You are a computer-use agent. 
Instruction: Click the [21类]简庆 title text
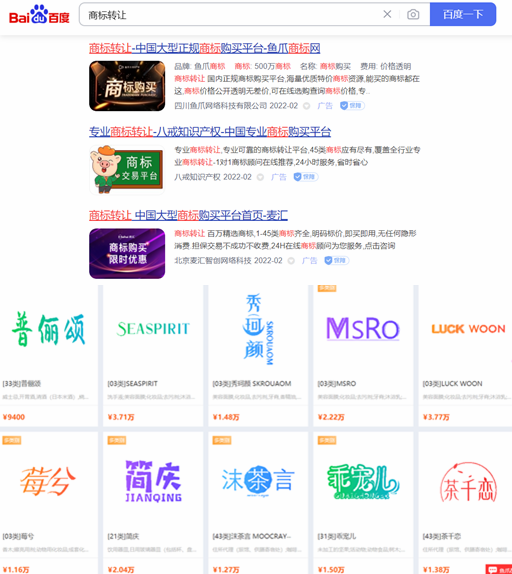[x=123, y=536]
